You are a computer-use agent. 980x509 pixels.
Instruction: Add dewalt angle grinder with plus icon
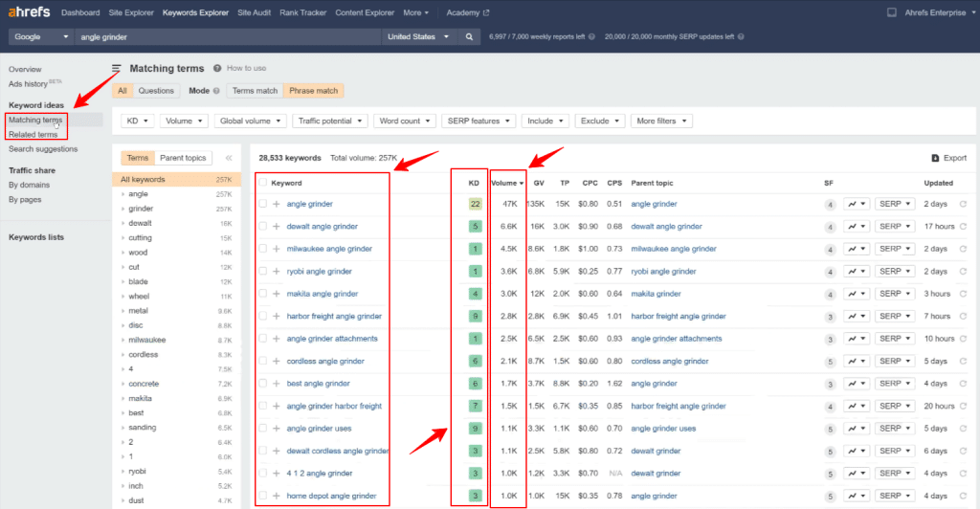tap(277, 226)
